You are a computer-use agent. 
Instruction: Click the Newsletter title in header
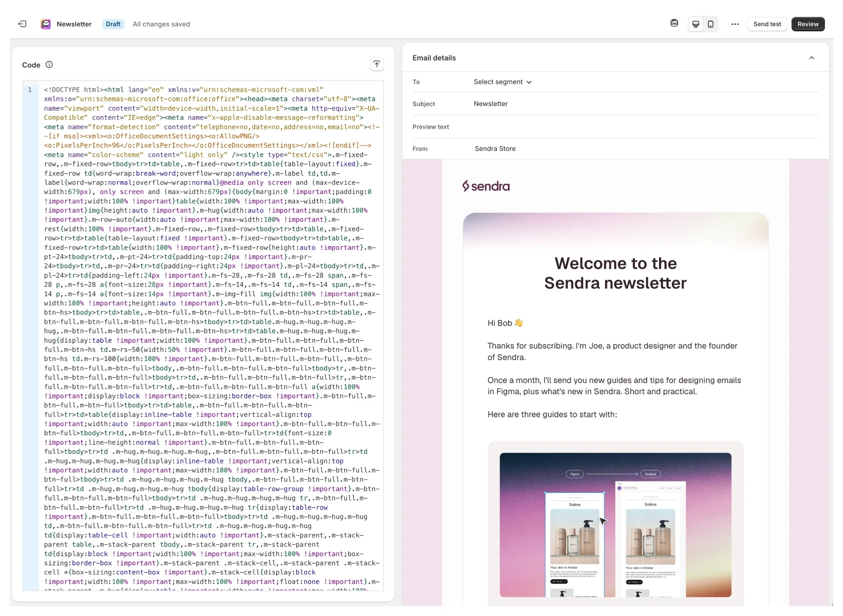(x=74, y=24)
